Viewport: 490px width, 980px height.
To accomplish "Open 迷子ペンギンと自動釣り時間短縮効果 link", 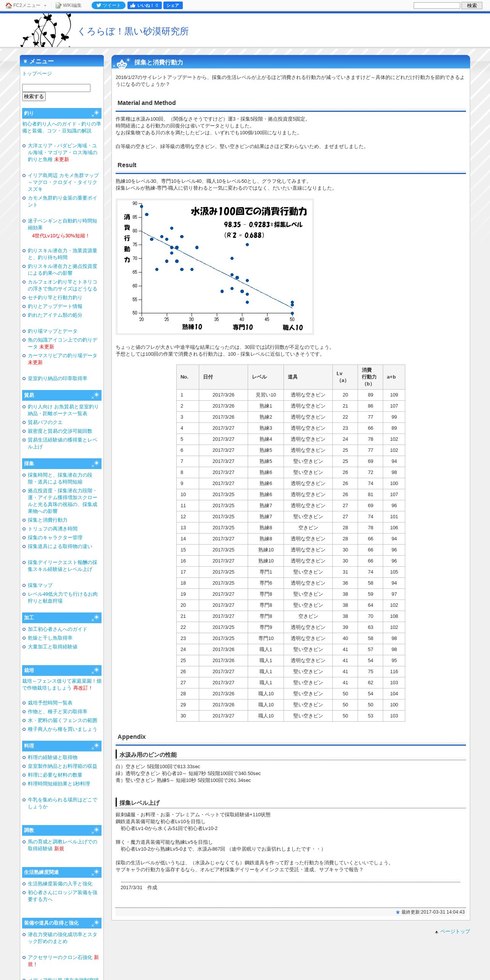I will (x=62, y=224).
